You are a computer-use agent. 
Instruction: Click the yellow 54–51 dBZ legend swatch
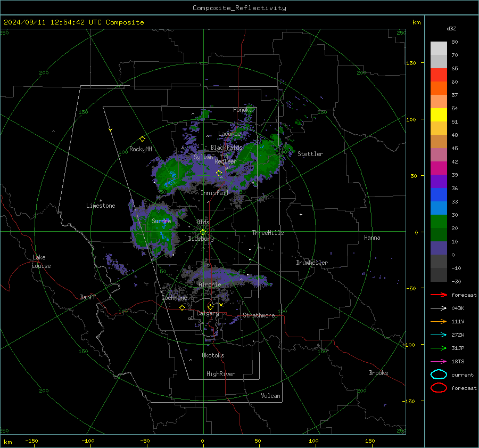(x=439, y=115)
